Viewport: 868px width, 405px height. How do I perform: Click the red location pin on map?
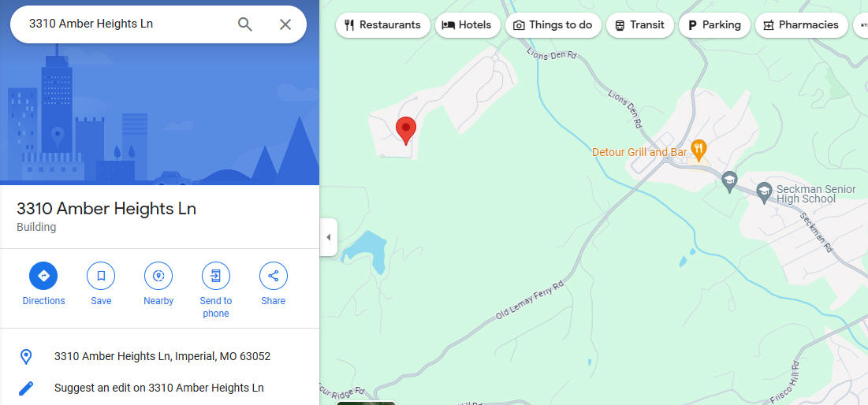[406, 131]
